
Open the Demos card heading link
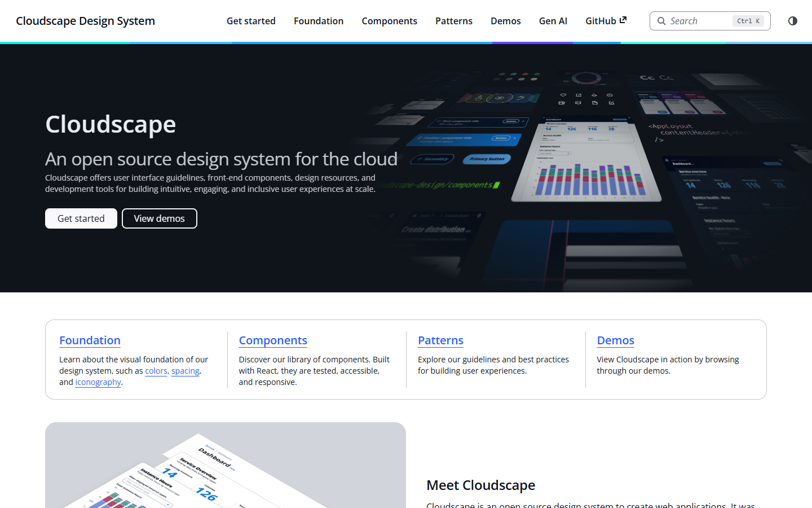(616, 340)
